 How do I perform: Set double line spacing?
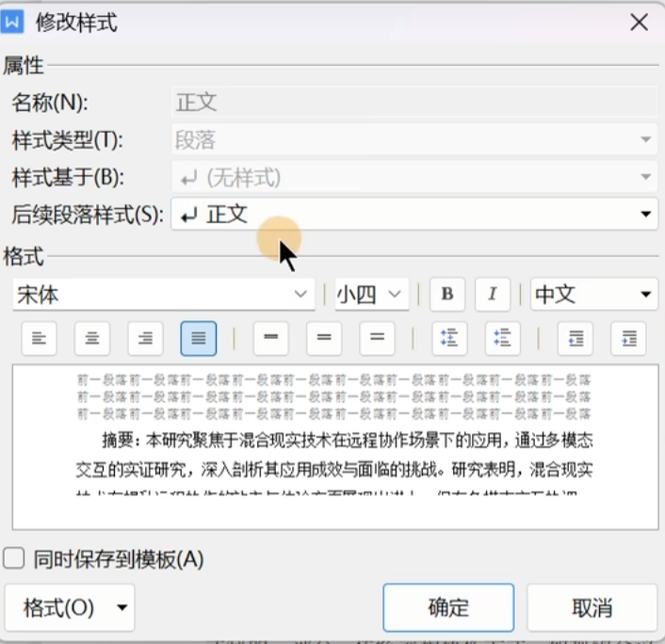click(377, 338)
